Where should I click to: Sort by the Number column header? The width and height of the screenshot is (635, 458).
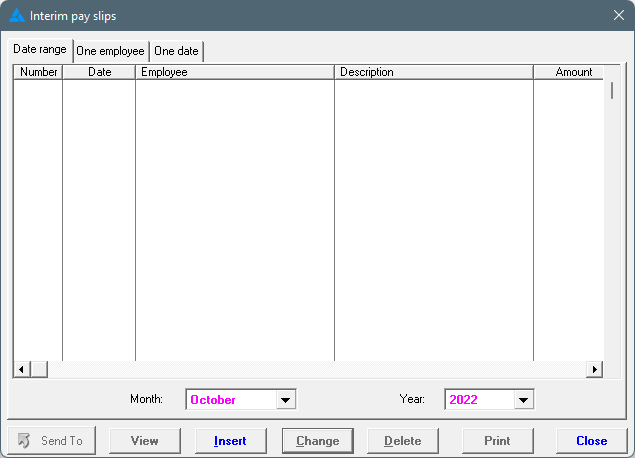click(38, 72)
